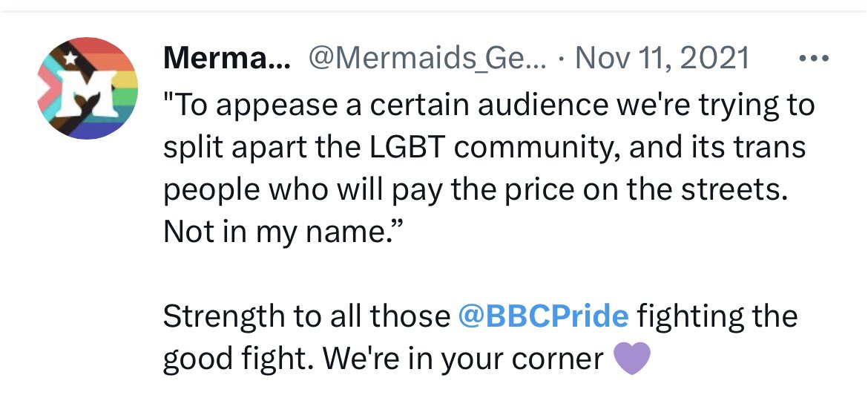Open the @BBCPride mention link
The width and height of the screenshot is (868, 398).
point(543,317)
